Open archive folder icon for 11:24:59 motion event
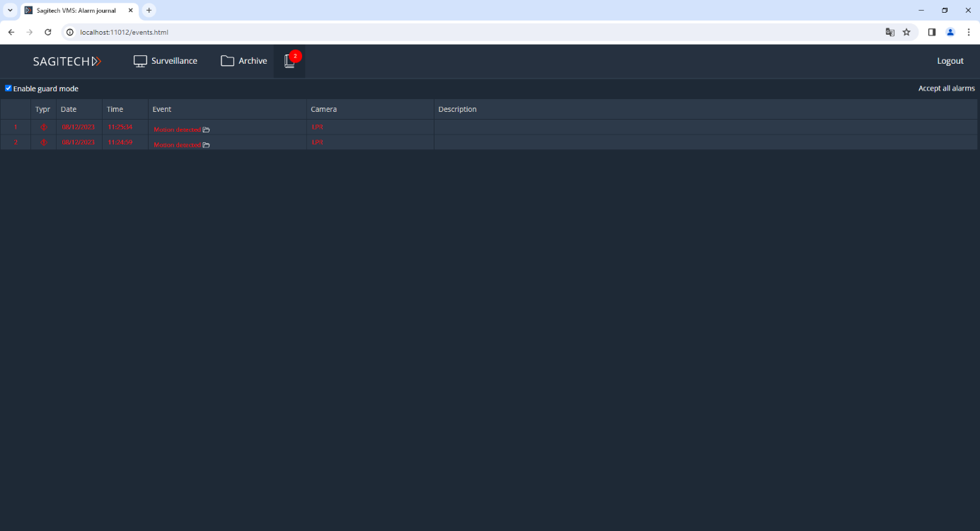The width and height of the screenshot is (980, 531). click(x=206, y=144)
